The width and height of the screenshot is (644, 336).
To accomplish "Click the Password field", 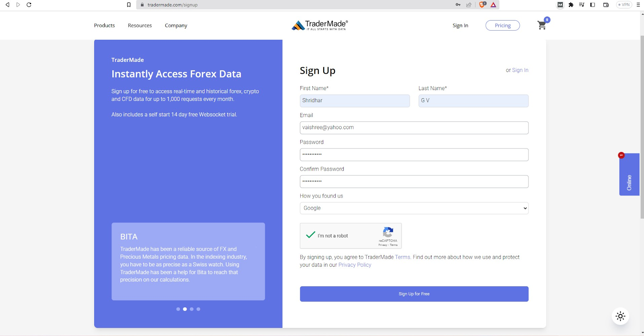I will pos(414,155).
